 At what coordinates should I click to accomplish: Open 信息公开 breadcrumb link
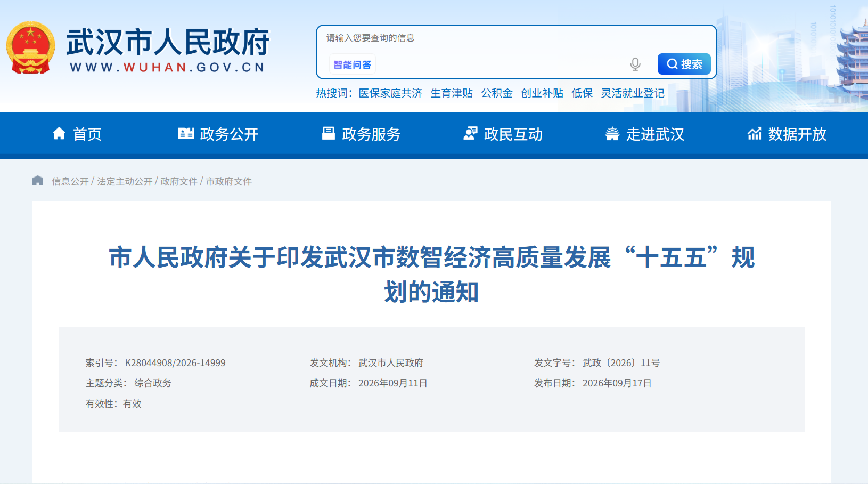coord(70,181)
